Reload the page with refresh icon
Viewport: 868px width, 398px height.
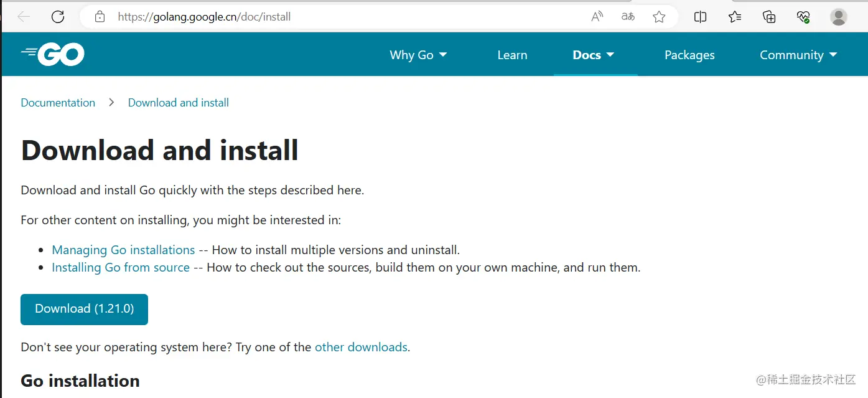pyautogui.click(x=58, y=17)
